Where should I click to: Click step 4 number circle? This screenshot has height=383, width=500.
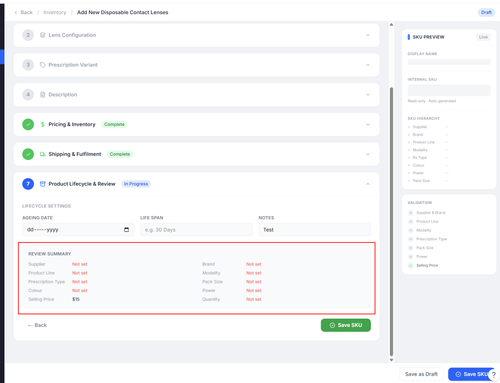pos(28,95)
